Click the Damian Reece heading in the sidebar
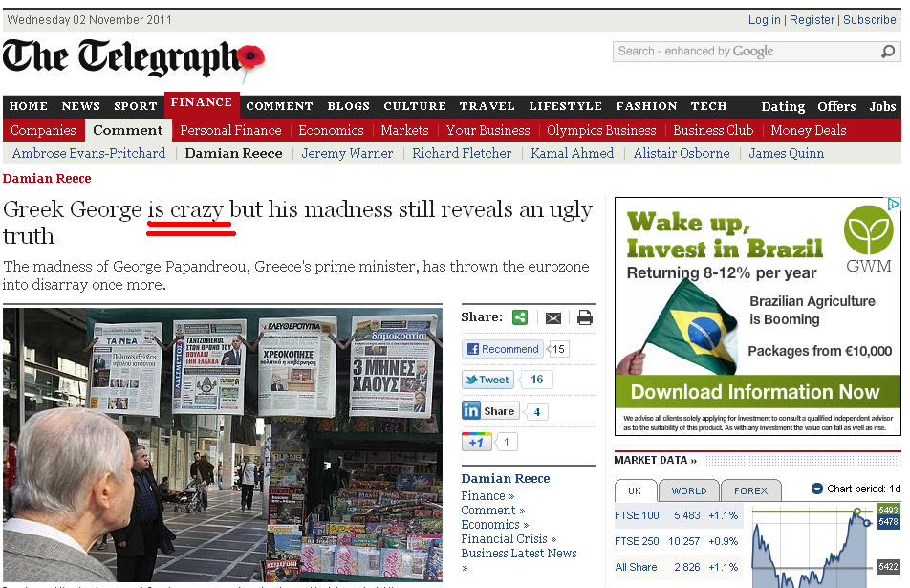 pos(506,478)
